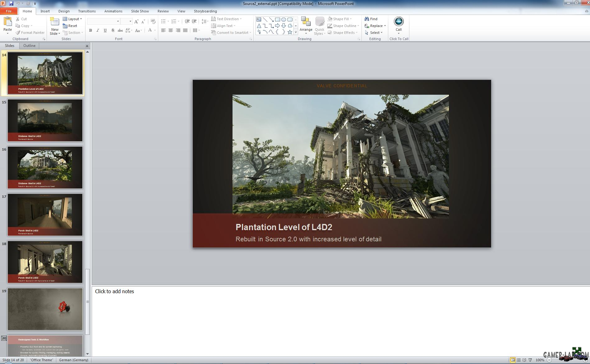Click the slide panel scroll down arrow
This screenshot has height=364, width=590.
pyautogui.click(x=87, y=354)
